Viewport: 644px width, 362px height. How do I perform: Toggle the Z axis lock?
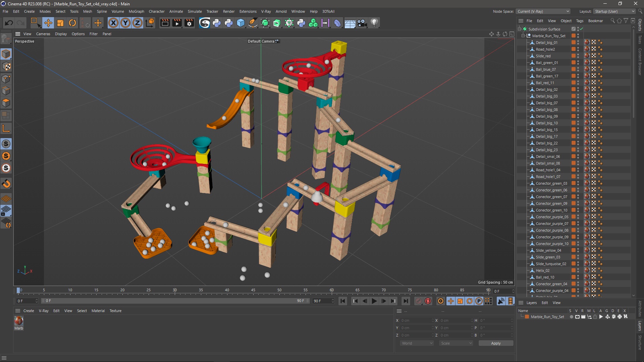coord(138,23)
